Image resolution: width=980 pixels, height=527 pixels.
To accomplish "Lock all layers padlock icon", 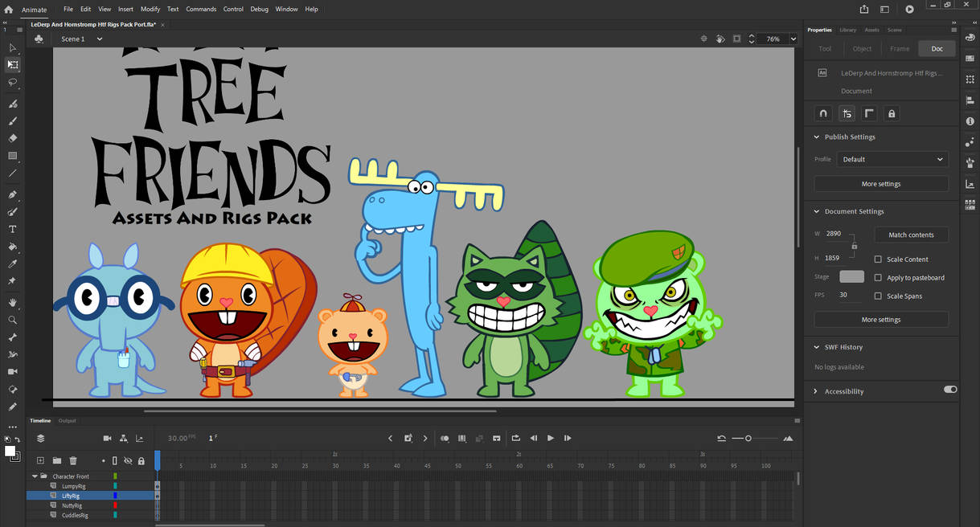I will point(141,461).
